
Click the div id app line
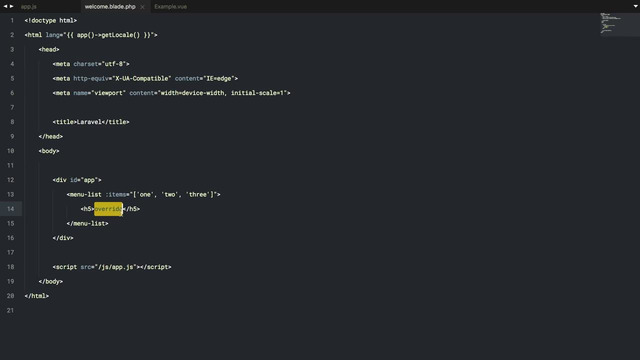pyautogui.click(x=77, y=180)
